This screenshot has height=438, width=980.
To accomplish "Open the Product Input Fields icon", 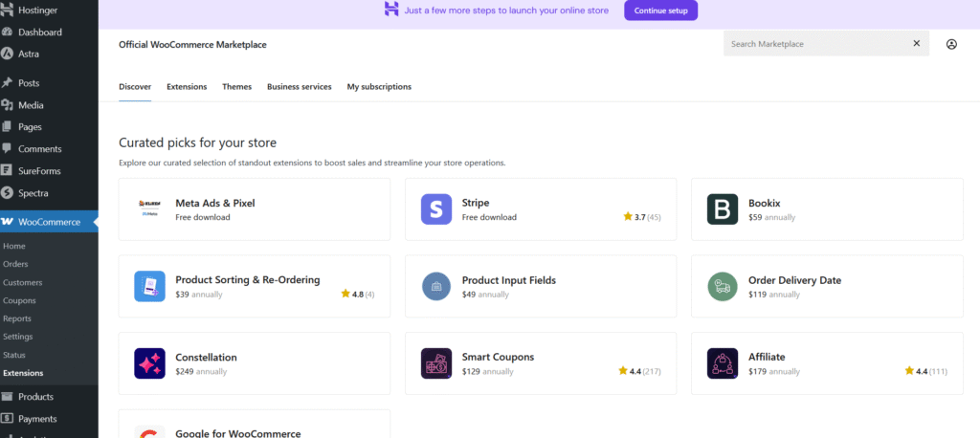I will tap(436, 287).
